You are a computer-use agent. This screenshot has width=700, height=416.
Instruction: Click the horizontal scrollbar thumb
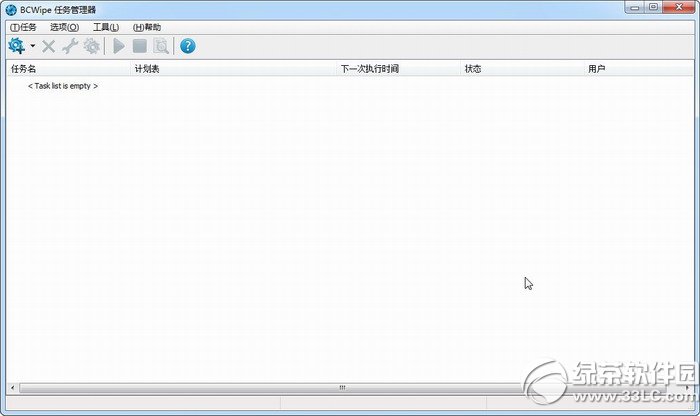coord(342,387)
